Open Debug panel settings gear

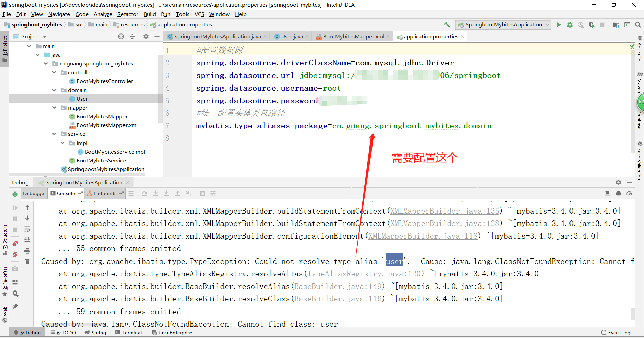click(x=618, y=182)
